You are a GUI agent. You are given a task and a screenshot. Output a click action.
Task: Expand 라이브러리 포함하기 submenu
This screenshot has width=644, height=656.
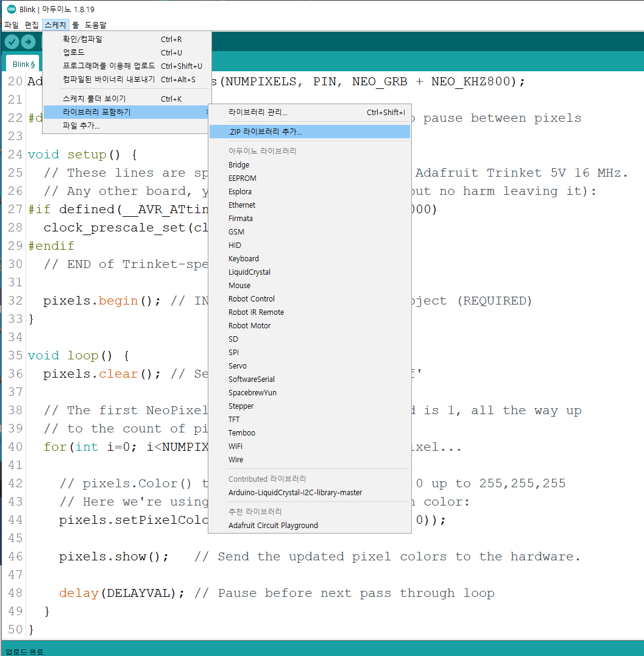point(127,112)
